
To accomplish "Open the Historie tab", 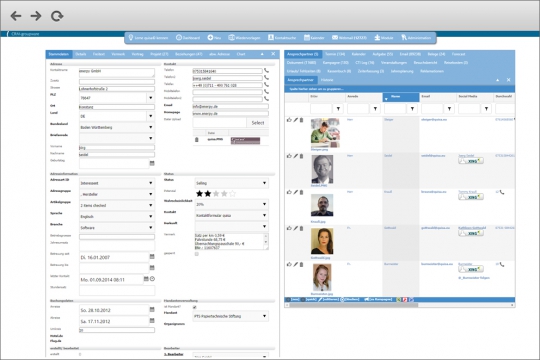I will pyautogui.click(x=327, y=80).
